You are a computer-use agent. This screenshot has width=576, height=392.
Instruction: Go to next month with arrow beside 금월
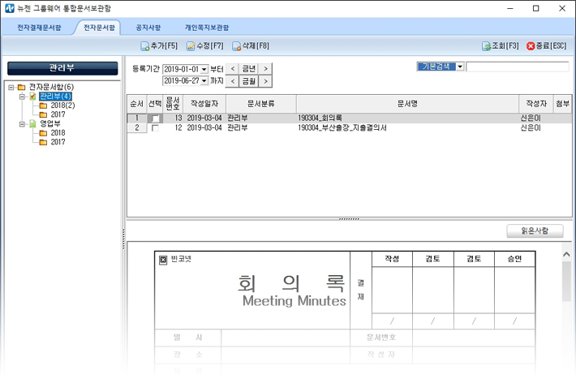pos(265,81)
